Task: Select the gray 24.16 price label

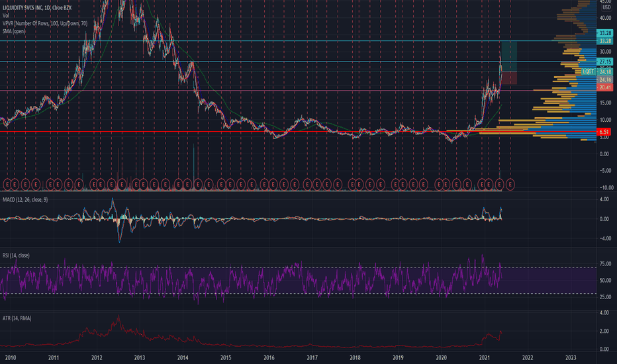Action: (x=605, y=80)
